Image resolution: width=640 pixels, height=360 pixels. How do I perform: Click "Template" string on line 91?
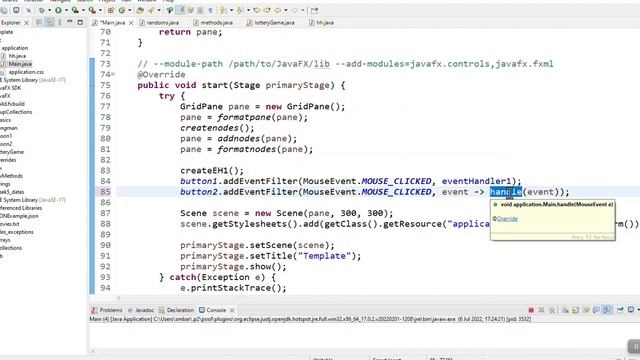[x=324, y=256]
